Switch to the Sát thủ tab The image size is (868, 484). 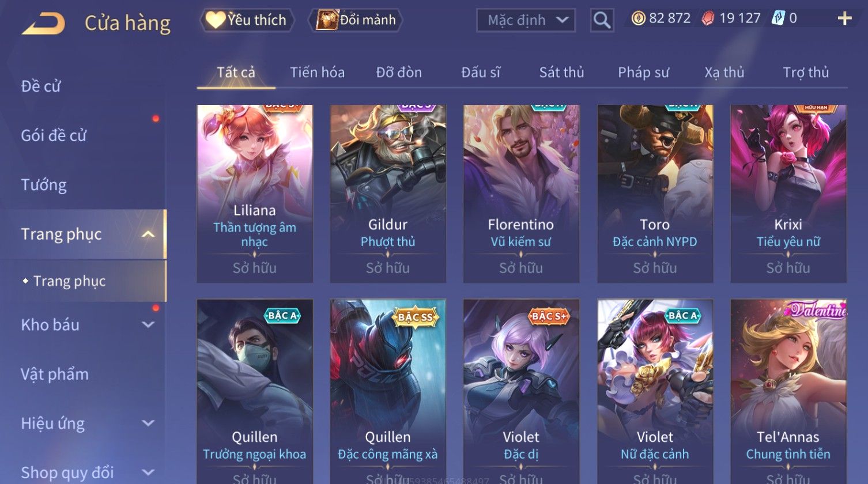pos(561,73)
